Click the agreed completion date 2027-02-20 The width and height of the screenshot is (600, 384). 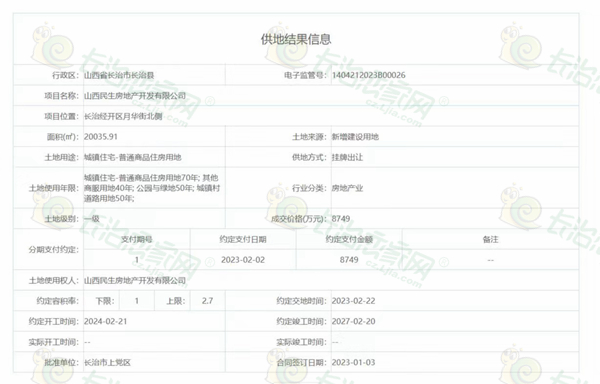(353, 321)
